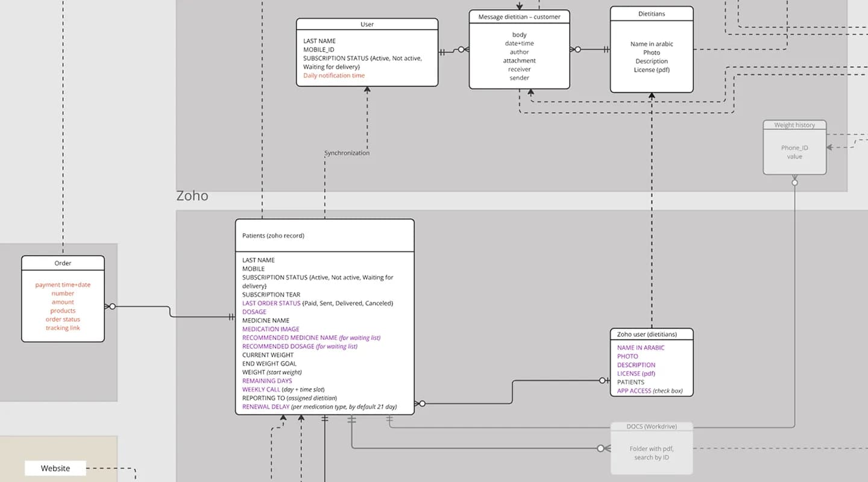The width and height of the screenshot is (868, 482).
Task: Click the body attribute in Message entity
Action: (520, 35)
